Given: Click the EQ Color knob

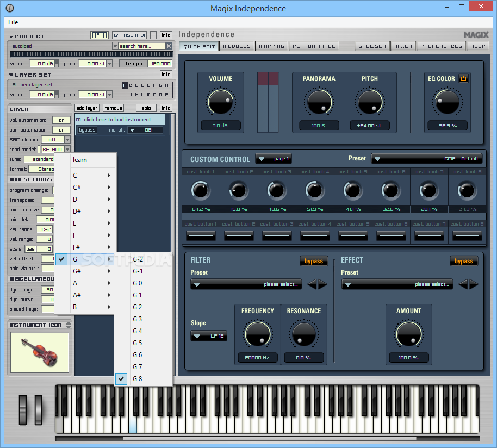Looking at the screenshot, I should [x=447, y=102].
